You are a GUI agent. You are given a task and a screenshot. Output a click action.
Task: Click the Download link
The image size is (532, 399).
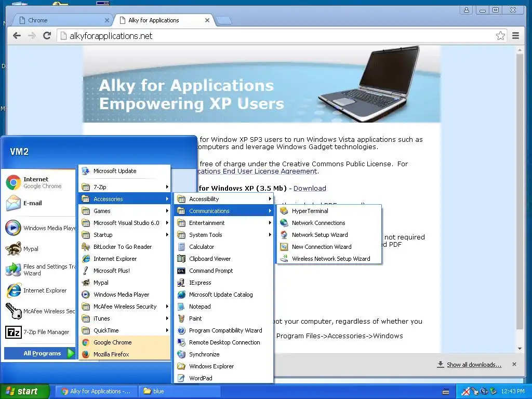[310, 188]
